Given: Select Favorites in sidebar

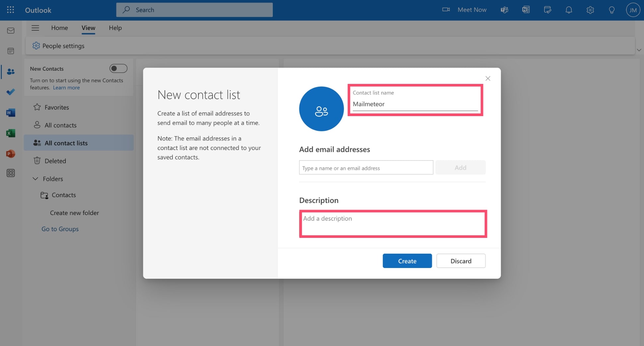Looking at the screenshot, I should click(79, 107).
